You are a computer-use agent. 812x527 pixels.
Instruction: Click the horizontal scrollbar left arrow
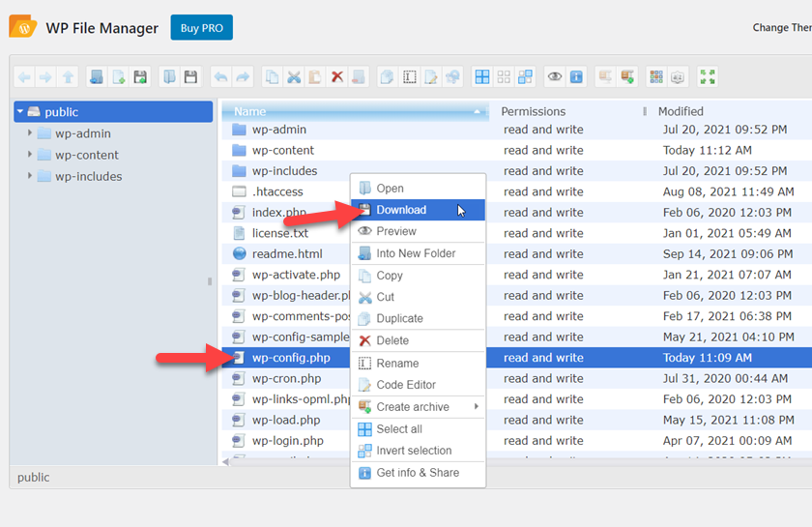click(226, 461)
